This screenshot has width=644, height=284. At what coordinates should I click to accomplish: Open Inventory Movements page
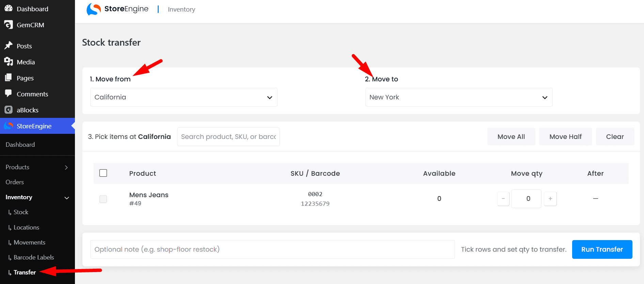coord(29,242)
